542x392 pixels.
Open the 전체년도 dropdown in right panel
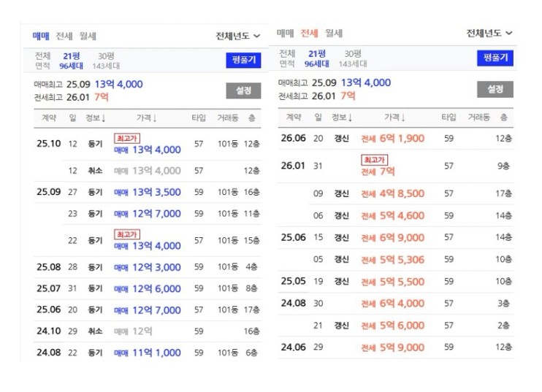click(x=489, y=33)
